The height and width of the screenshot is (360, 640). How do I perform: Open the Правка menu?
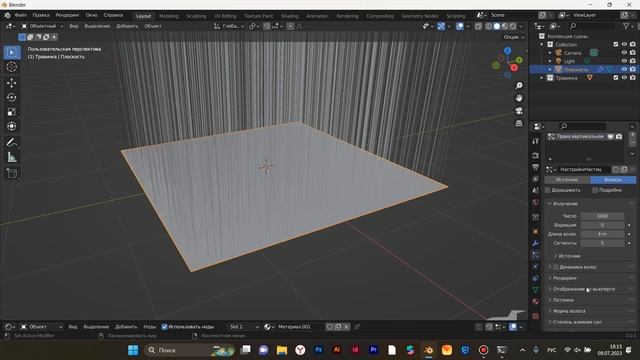[x=41, y=15]
